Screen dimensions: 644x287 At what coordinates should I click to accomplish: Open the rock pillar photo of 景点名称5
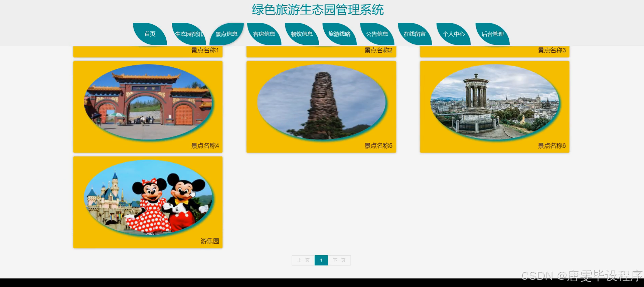(x=321, y=102)
